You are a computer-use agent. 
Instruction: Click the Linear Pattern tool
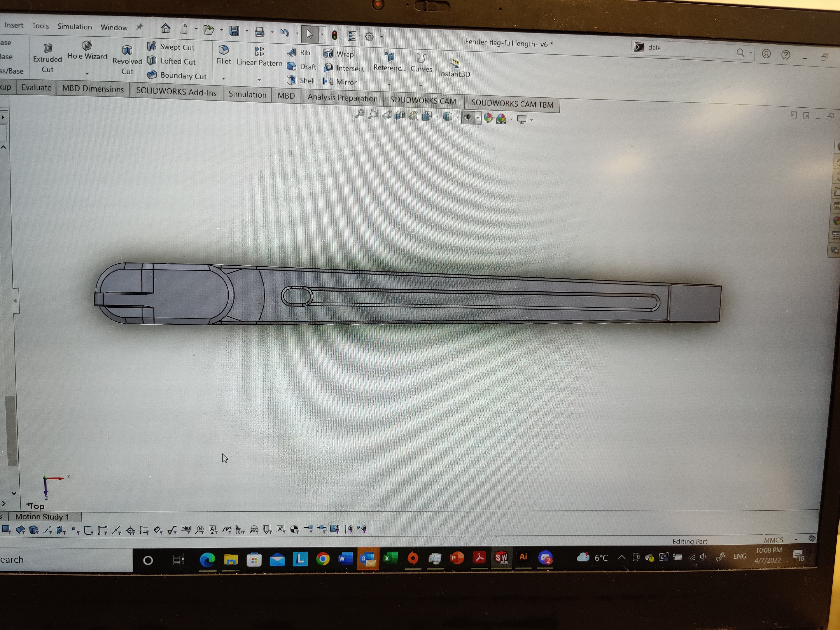click(259, 57)
